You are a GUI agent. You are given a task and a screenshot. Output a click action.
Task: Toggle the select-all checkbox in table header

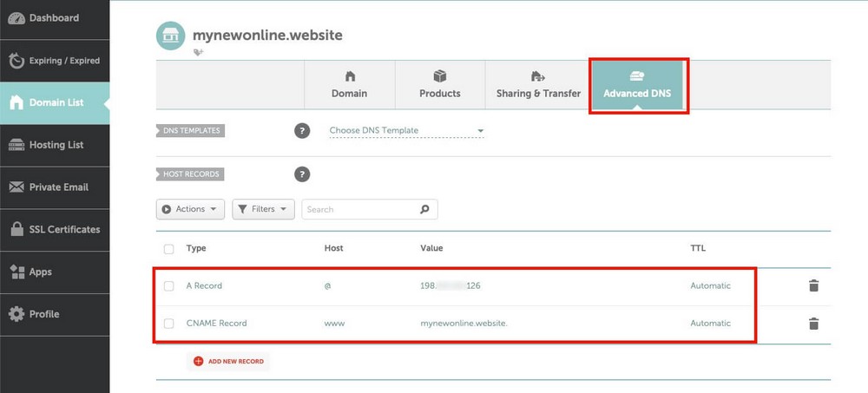169,249
